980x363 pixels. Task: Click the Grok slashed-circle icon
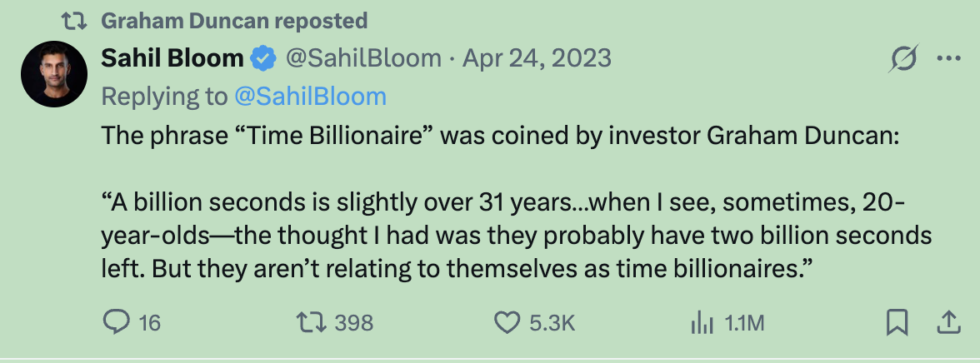[903, 59]
